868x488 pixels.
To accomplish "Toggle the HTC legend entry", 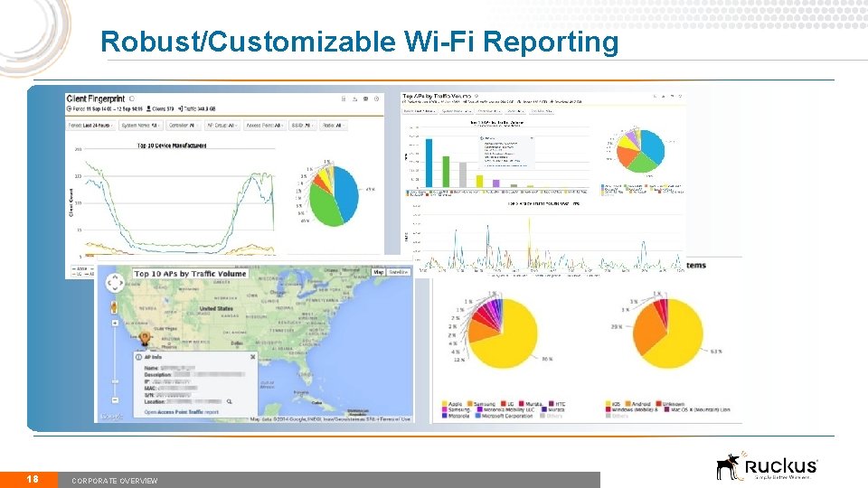I will tap(557, 404).
